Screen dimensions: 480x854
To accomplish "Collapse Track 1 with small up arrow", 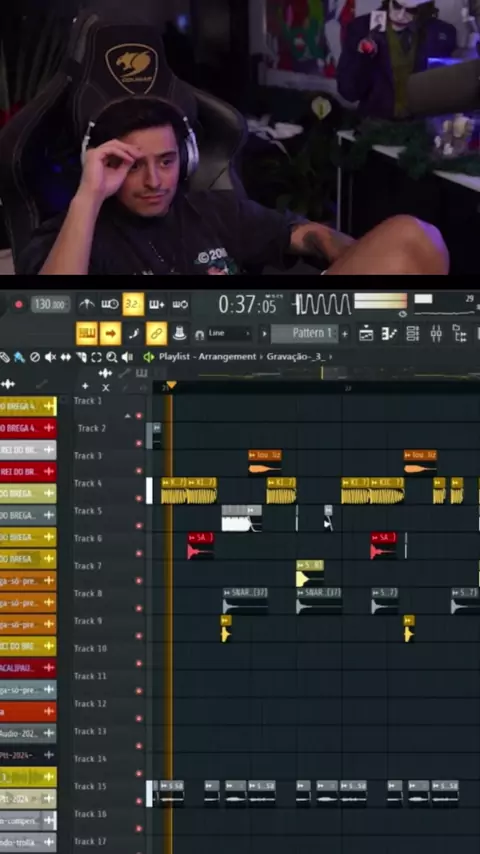I will [127, 416].
